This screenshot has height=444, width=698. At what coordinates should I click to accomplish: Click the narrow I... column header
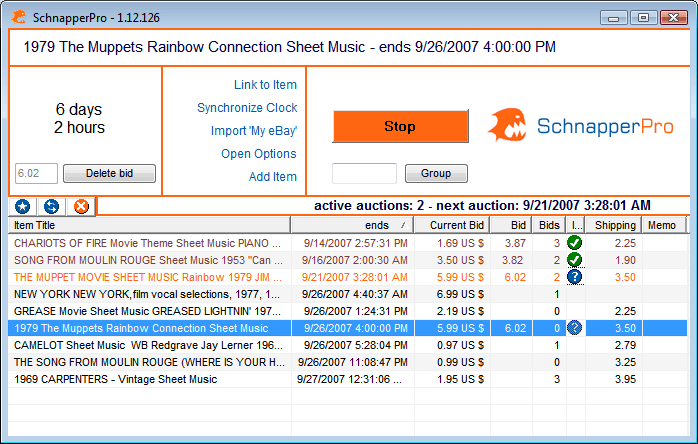tap(576, 225)
